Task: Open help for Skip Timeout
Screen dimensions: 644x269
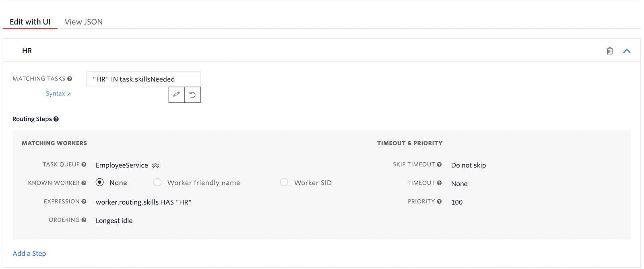Action: click(x=439, y=164)
